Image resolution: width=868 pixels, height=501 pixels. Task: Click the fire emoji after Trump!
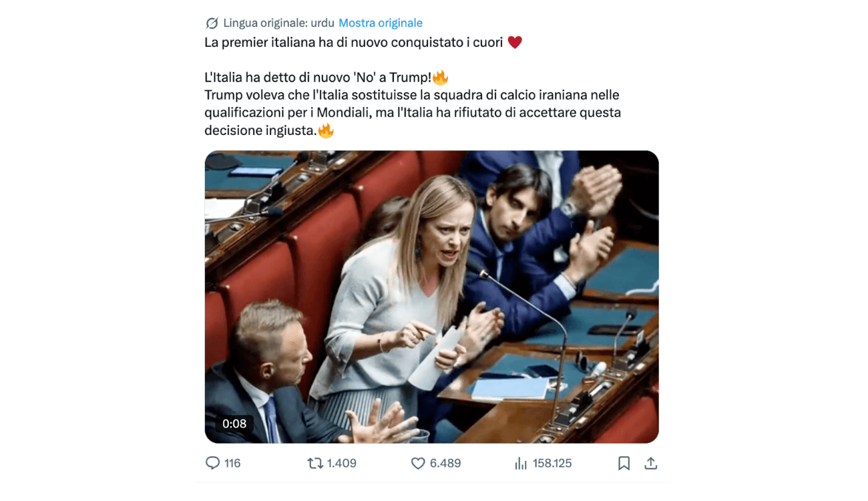(440, 77)
